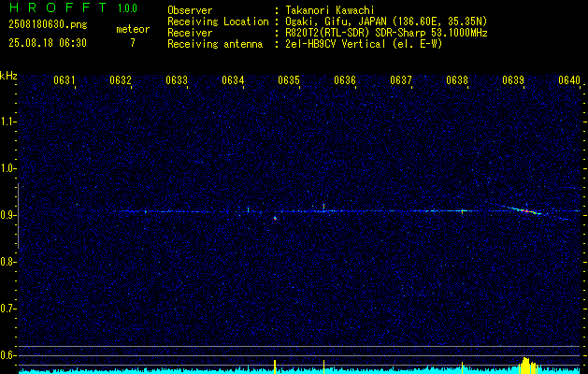This screenshot has height=374, width=588.
Task: Click the meteor count value 7
Action: (x=133, y=43)
